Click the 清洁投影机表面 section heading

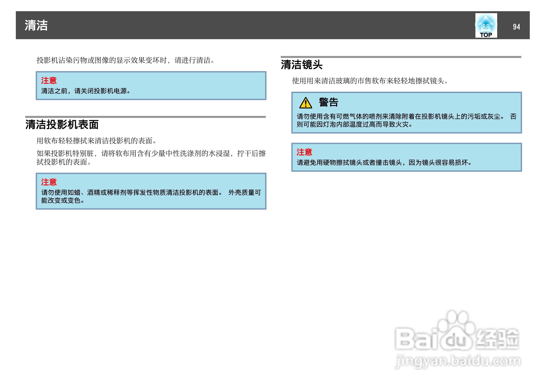[62, 125]
